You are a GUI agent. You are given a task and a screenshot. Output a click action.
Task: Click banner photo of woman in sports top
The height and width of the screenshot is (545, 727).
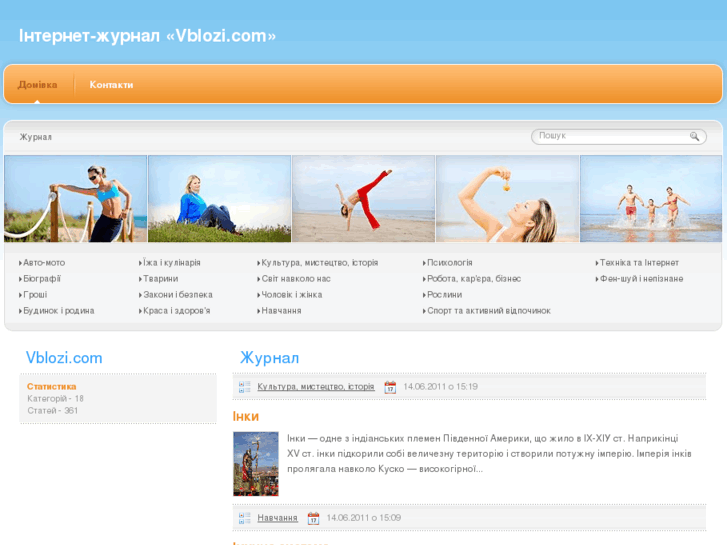click(76, 199)
